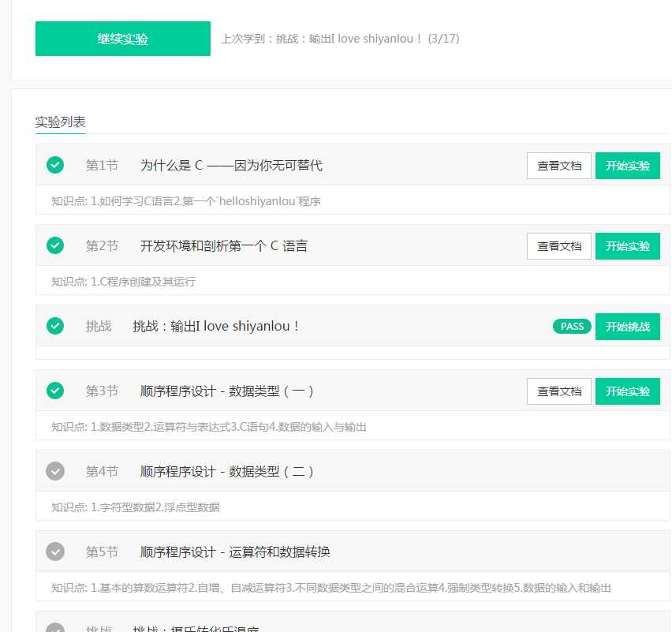Viewport: 672px width, 632px height.
Task: Click 开始实验 for 第3节
Action: [628, 391]
